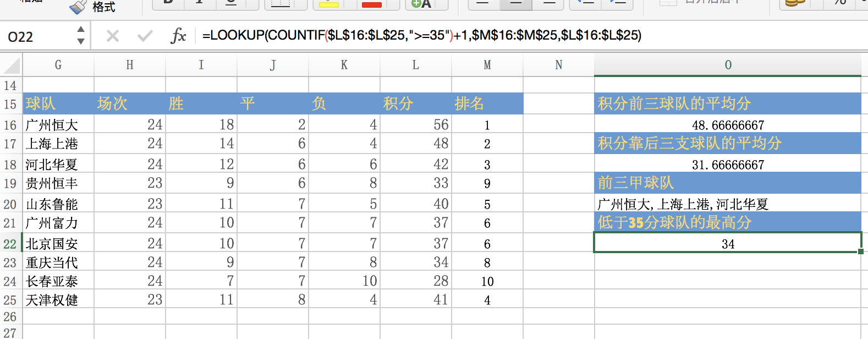Click the points cell showing 56
The height and width of the screenshot is (339, 868).
point(416,125)
